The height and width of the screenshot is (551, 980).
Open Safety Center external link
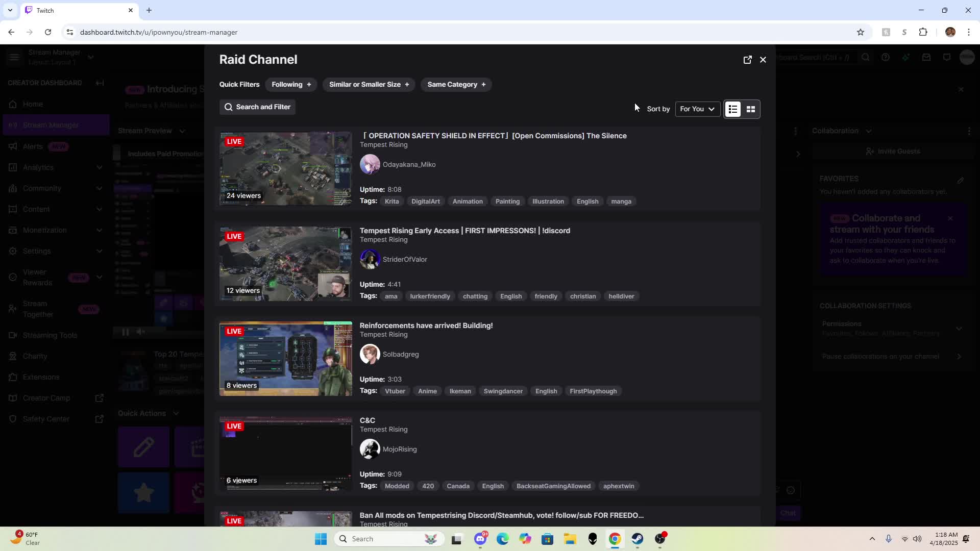click(56, 419)
